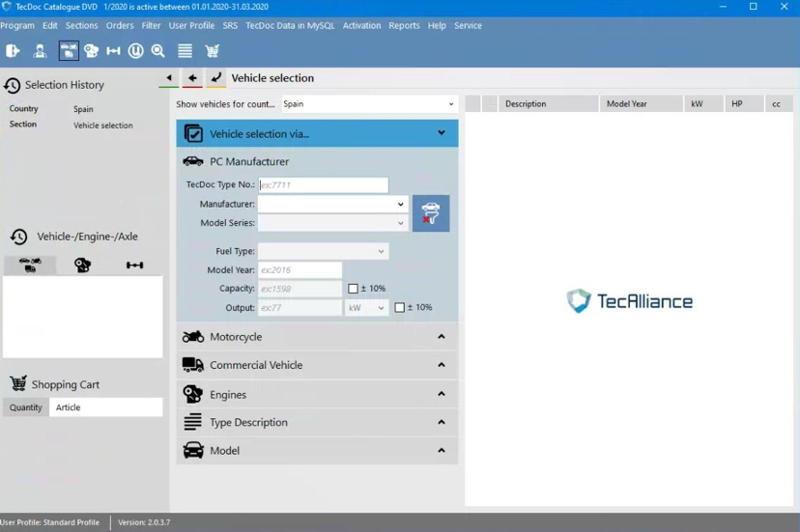This screenshot has width=800, height=532.
Task: Click the Commercial Vehicle truck icon
Action: click(x=193, y=365)
